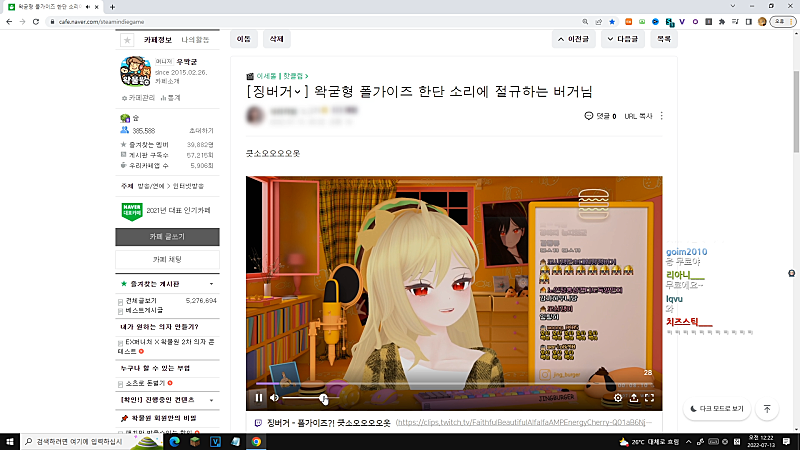Image resolution: width=800 pixels, height=450 pixels.
Task: Click the 삭제 button
Action: tap(277, 39)
